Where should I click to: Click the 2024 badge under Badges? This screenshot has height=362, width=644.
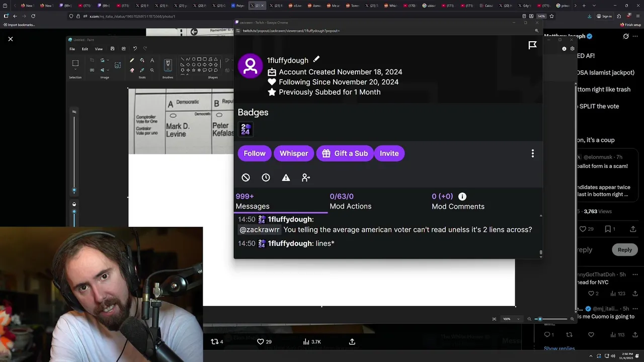coord(246,130)
